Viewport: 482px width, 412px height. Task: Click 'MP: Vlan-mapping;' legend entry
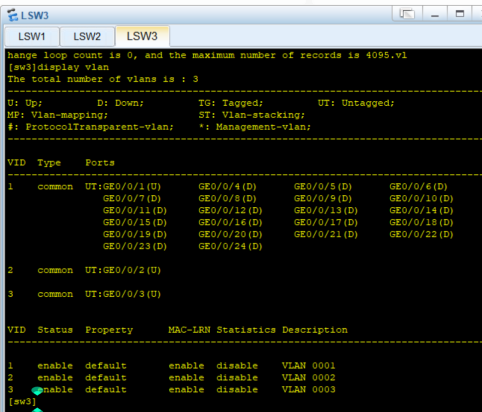pyautogui.click(x=58, y=115)
